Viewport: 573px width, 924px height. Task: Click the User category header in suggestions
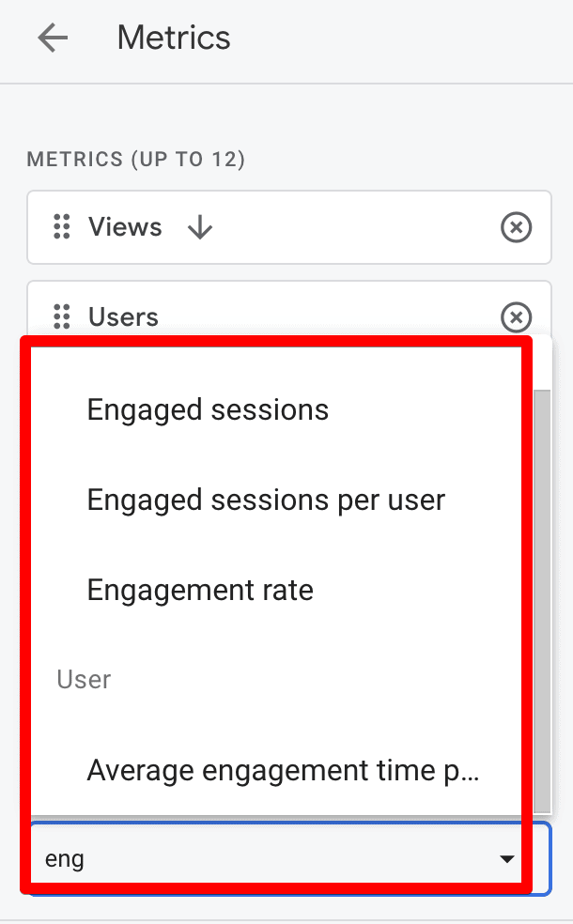tap(84, 679)
